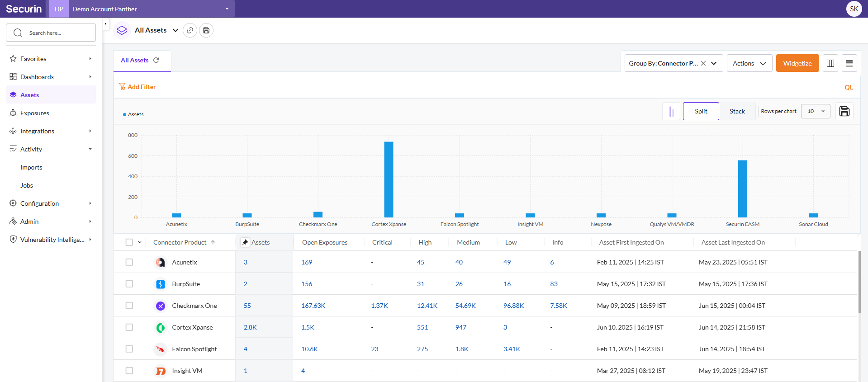This screenshot has width=868, height=382.
Task: Change Rows per chart dropdown
Action: pos(816,111)
